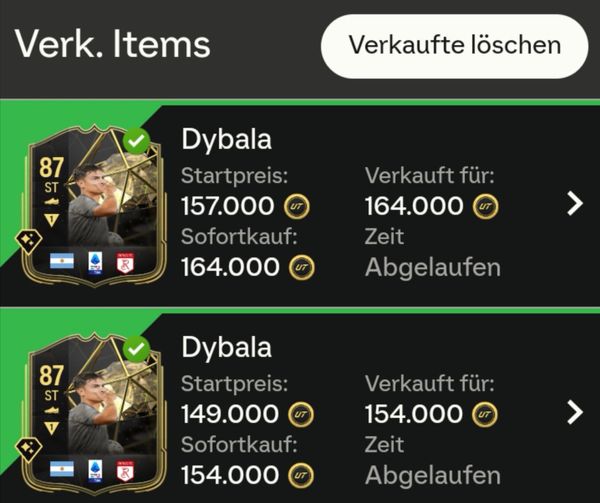The image size is (600, 503).
Task: Click first Dybala player name
Action: [227, 139]
